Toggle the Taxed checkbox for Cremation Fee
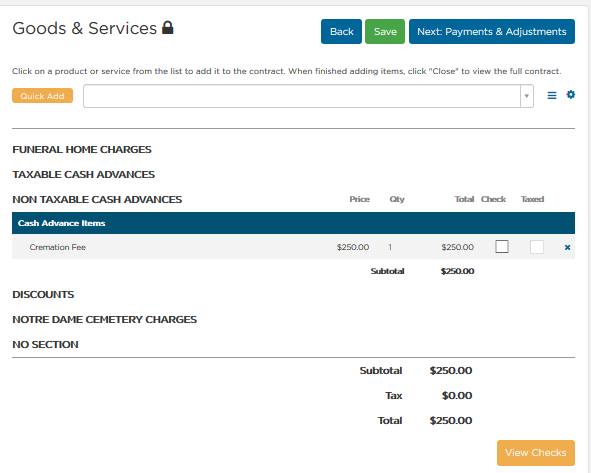 pos(537,247)
